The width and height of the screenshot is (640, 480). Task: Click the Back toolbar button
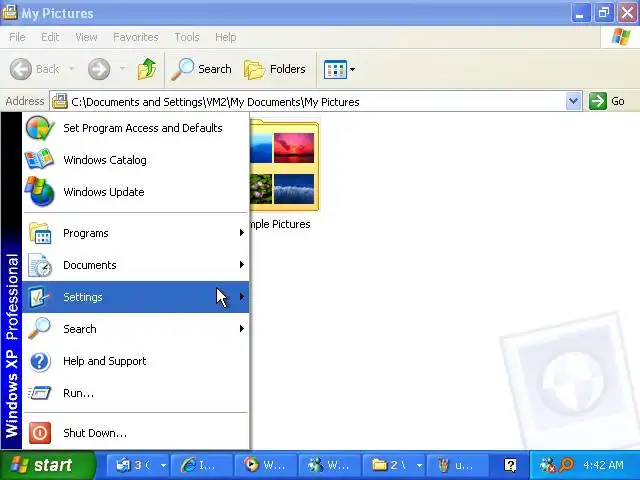[x=35, y=69]
